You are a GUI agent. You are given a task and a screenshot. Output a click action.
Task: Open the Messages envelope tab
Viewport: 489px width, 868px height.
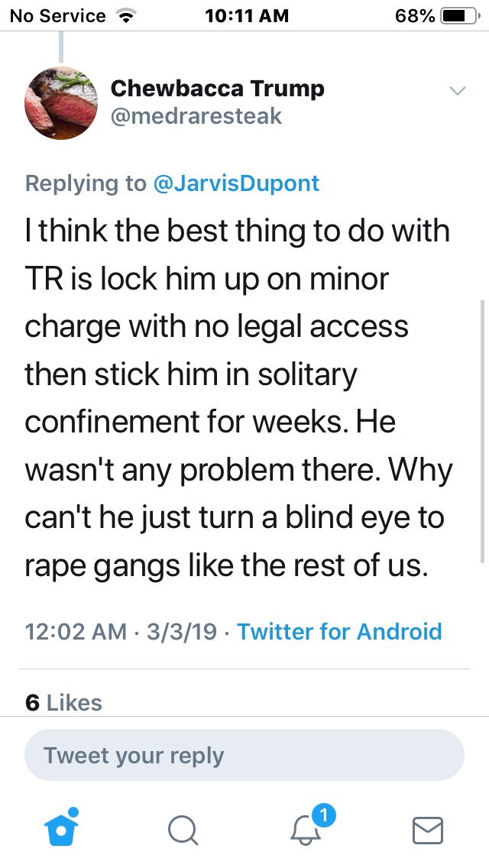[428, 830]
